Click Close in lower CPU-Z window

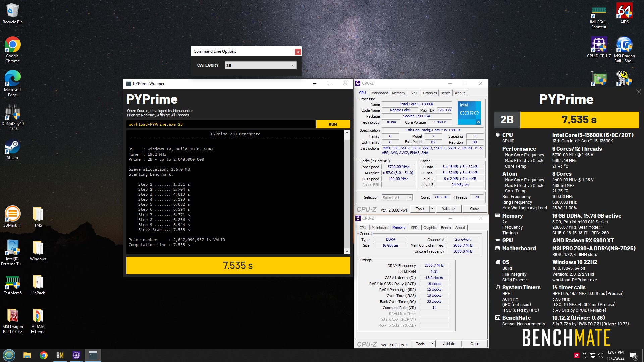475,344
